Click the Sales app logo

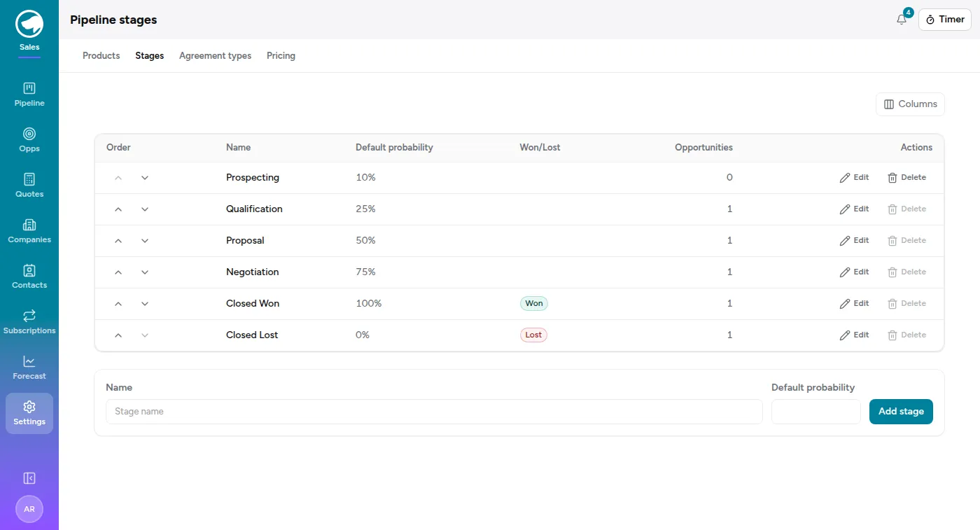tap(29, 24)
